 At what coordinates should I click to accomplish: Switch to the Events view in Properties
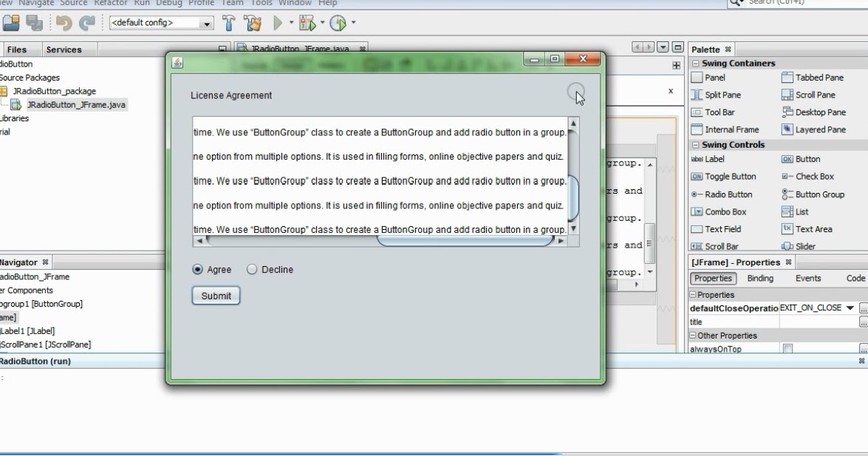point(808,279)
